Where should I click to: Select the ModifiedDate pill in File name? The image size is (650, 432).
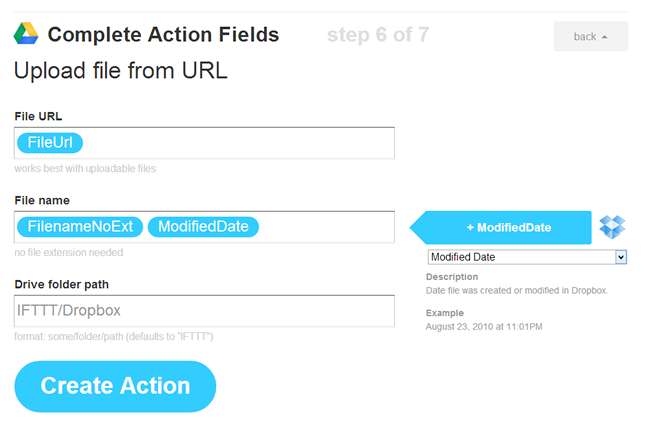pos(203,227)
